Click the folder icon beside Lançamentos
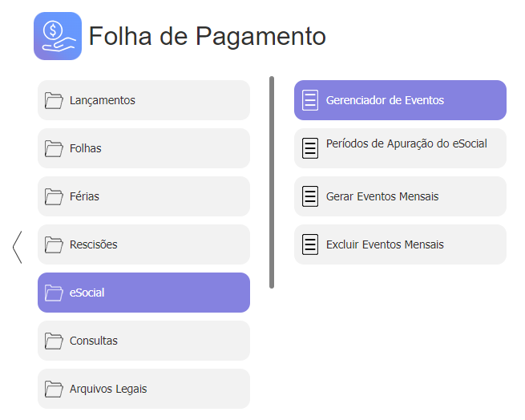 point(54,100)
